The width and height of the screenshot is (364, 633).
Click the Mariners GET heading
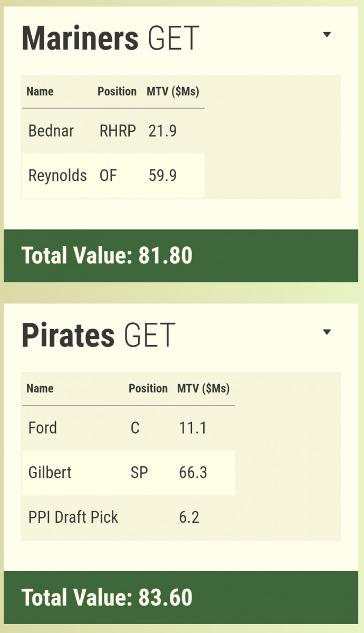(111, 38)
